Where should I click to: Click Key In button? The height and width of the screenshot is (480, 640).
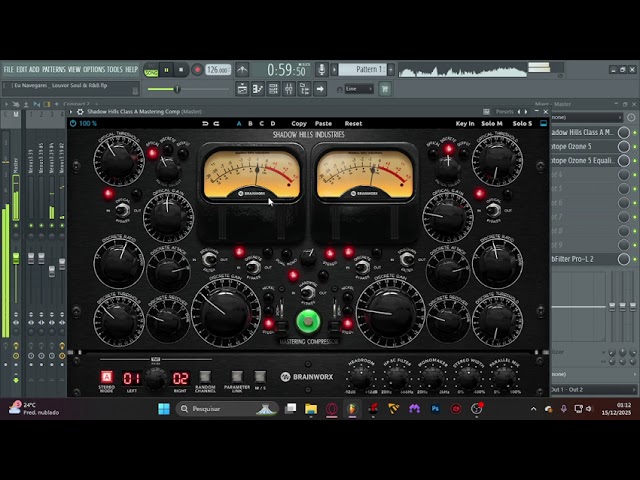tap(465, 123)
